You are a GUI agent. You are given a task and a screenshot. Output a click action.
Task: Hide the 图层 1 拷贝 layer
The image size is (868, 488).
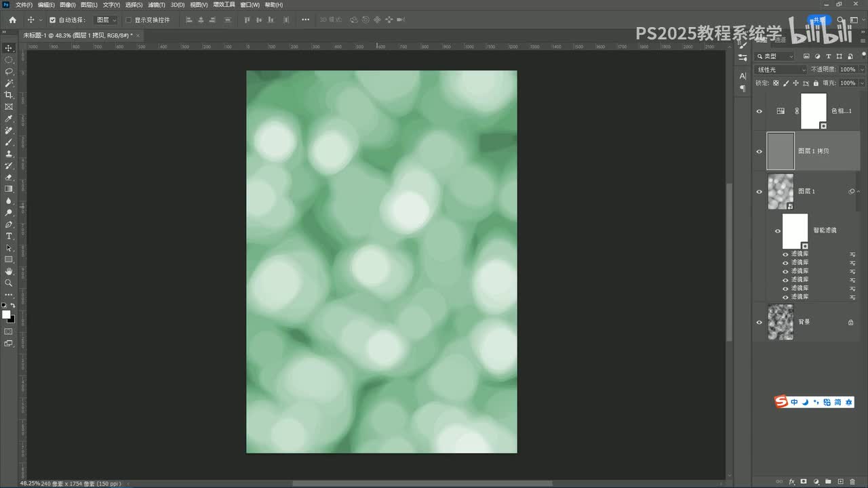coord(759,151)
